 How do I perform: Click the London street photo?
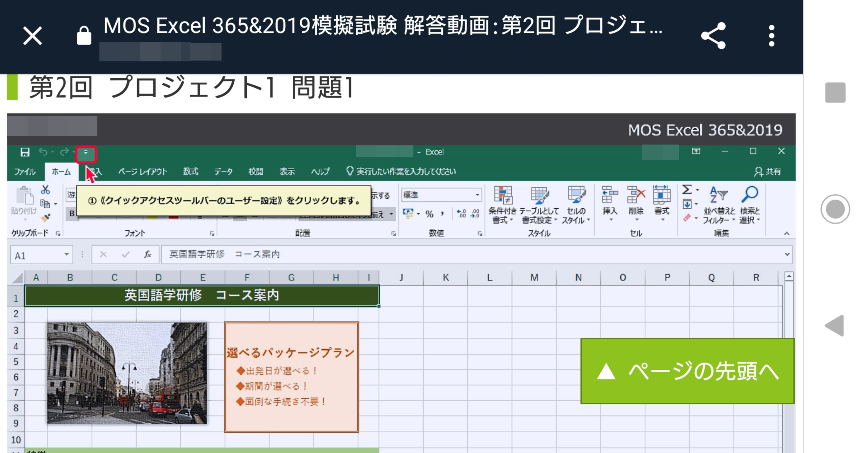click(127, 373)
